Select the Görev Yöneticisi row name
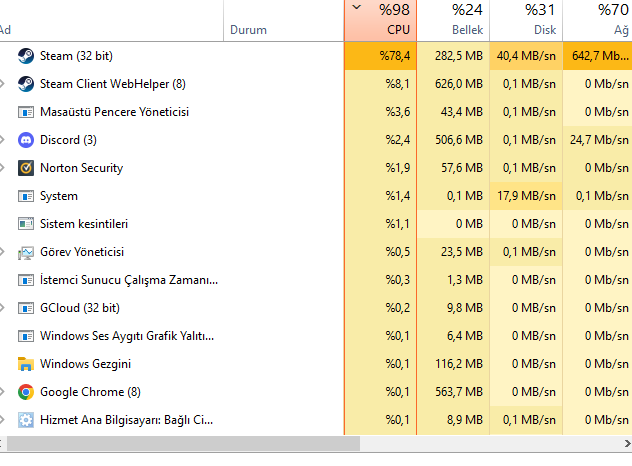Viewport: 632px width, 466px height. (82, 252)
